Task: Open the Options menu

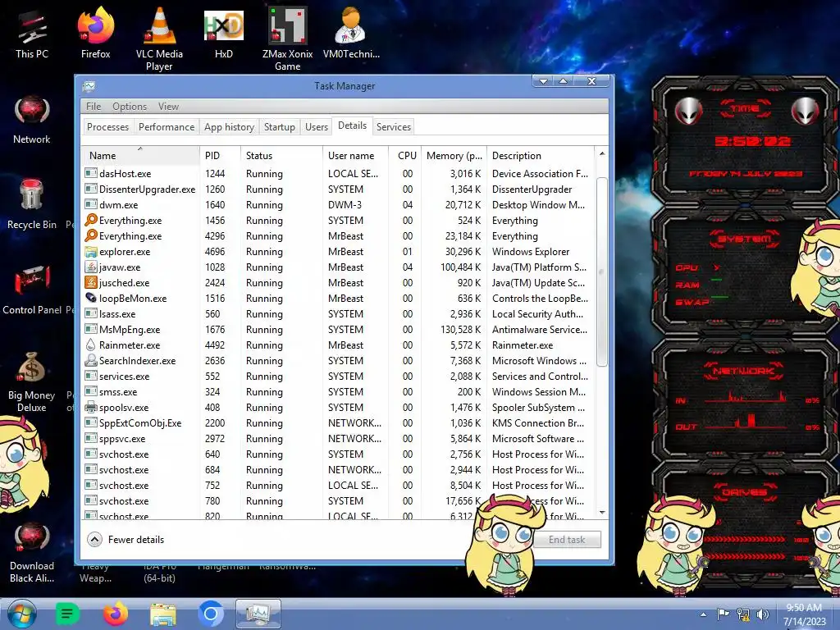Action: coord(130,106)
